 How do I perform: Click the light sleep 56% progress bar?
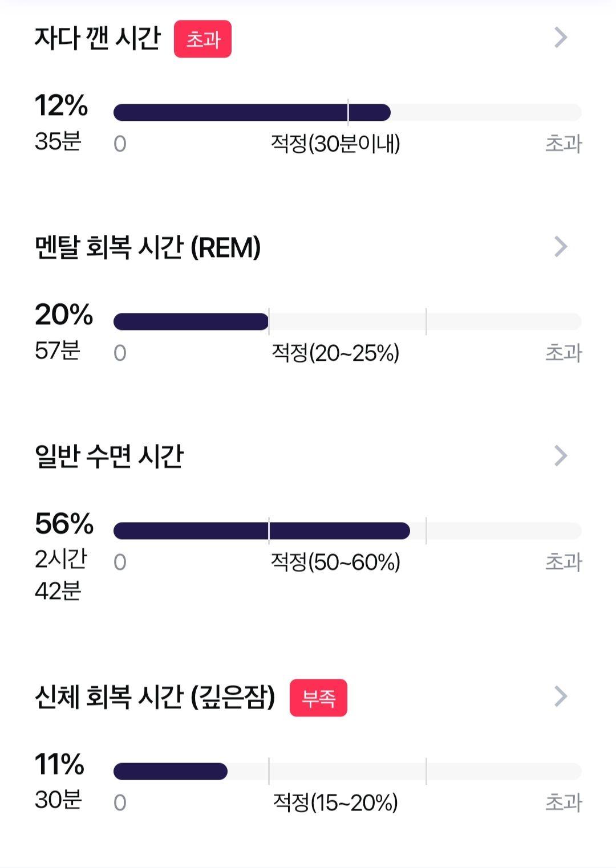[x=347, y=531]
